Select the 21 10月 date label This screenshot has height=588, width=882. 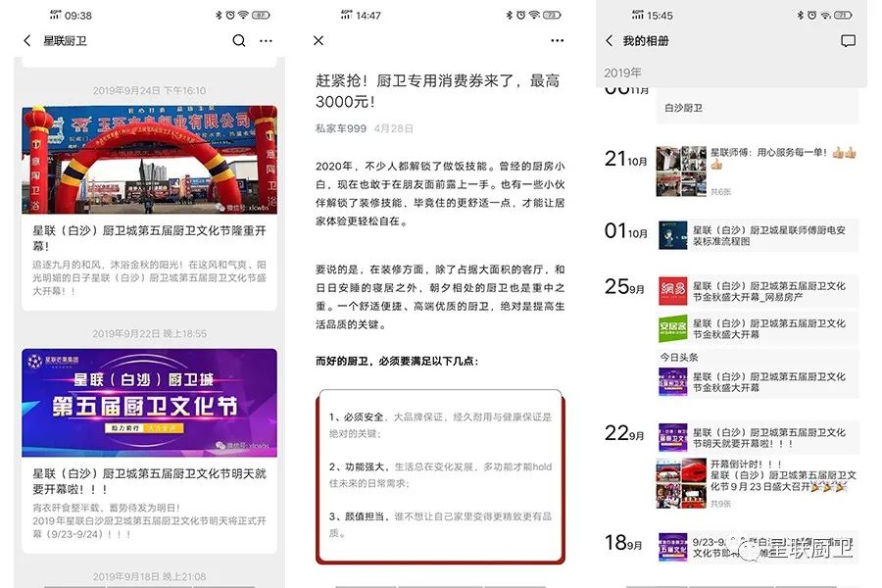coord(625,159)
